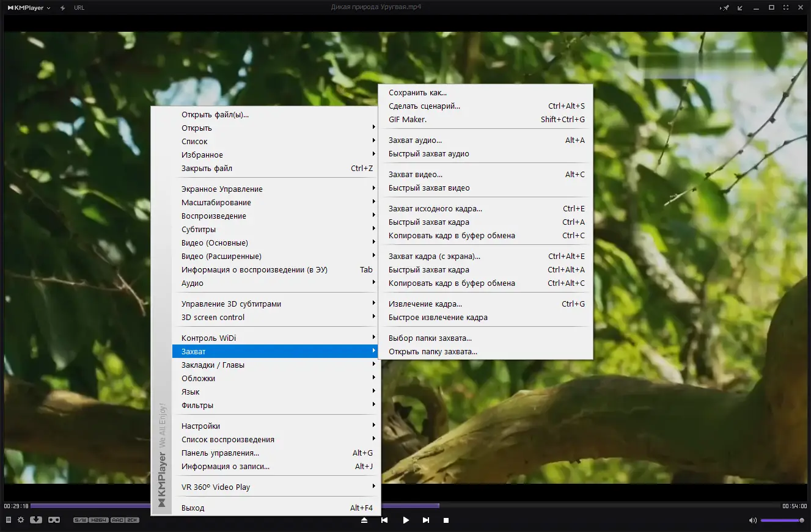Select Закрыть файл menu item

(274, 169)
